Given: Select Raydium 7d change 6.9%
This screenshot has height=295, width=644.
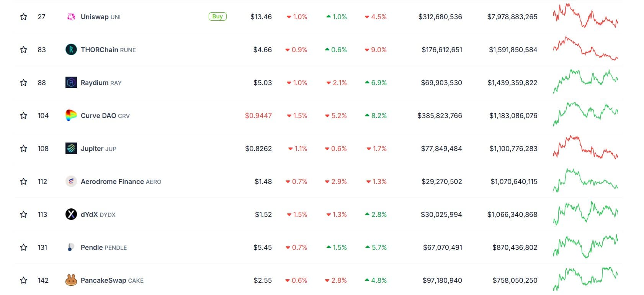Looking at the screenshot, I should 376,83.
